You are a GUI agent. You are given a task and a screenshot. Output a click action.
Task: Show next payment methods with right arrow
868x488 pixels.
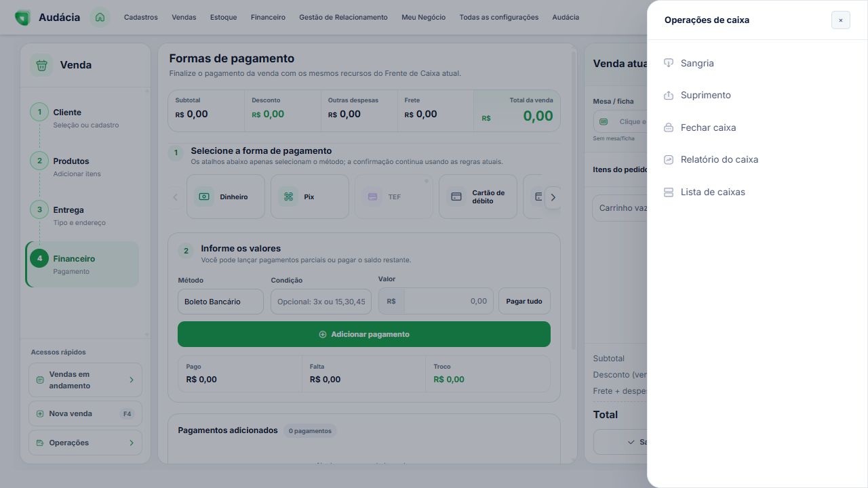(553, 197)
